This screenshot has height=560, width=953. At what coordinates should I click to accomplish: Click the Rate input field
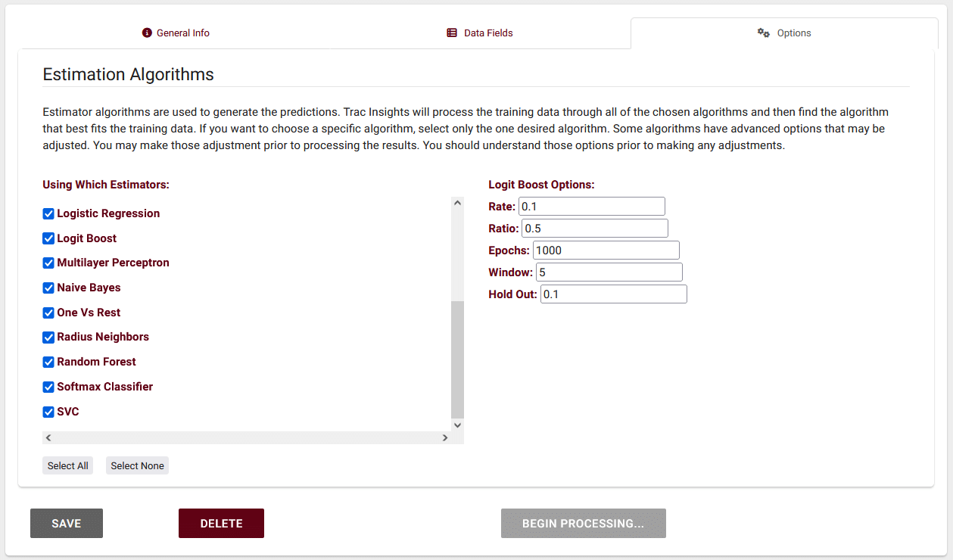pos(591,207)
